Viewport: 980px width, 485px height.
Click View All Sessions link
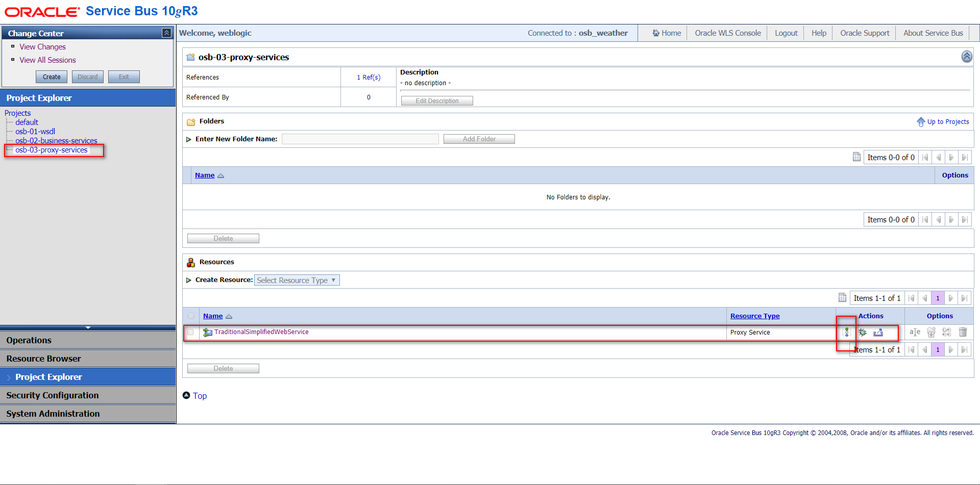pyautogui.click(x=47, y=60)
